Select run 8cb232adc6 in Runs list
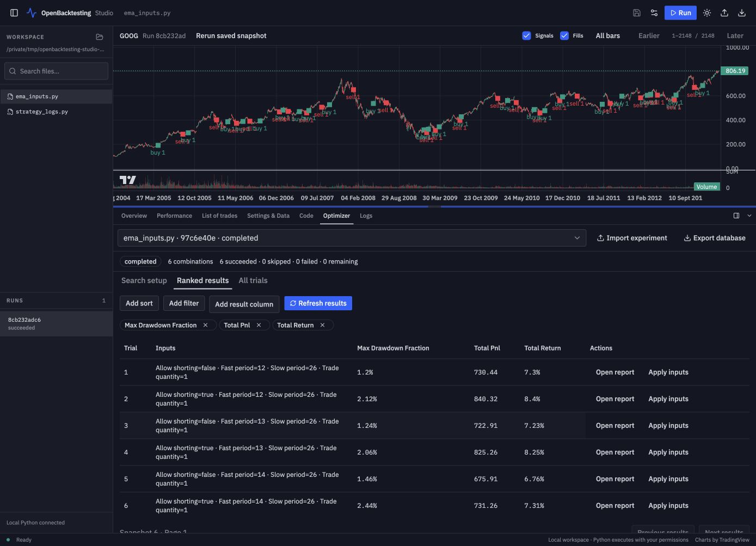Image resolution: width=756 pixels, height=546 pixels. click(x=56, y=323)
